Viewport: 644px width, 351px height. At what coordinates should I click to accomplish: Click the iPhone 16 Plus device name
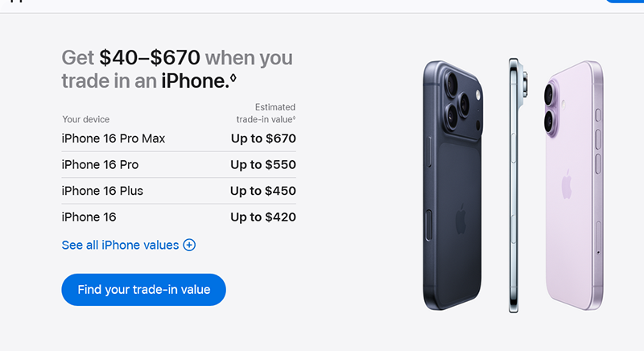(102, 191)
